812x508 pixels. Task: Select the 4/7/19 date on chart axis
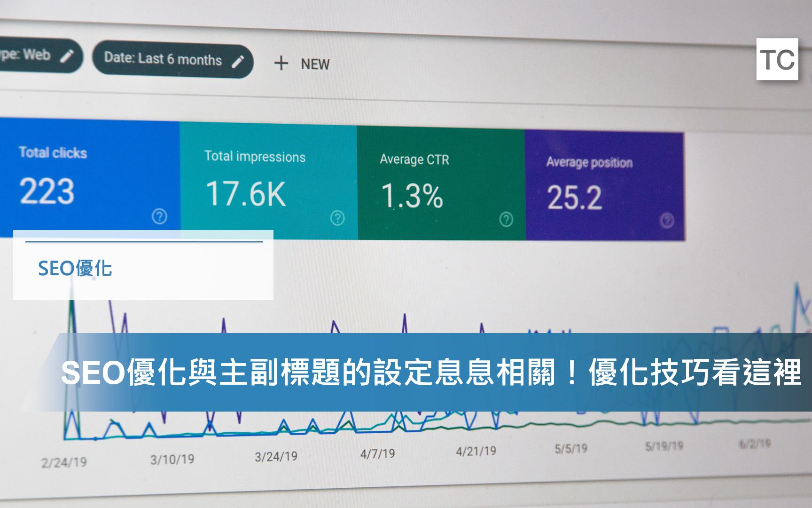point(377,454)
